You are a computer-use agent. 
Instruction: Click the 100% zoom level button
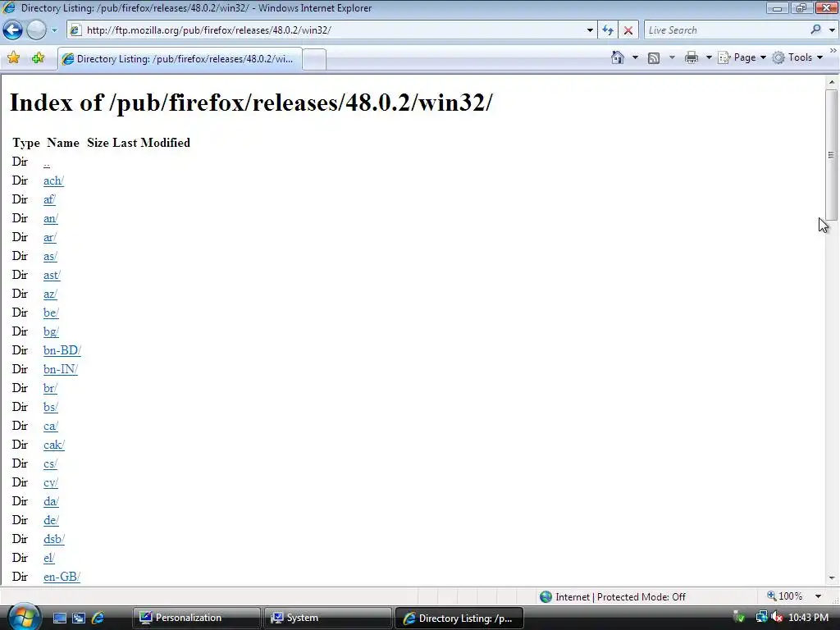784,596
